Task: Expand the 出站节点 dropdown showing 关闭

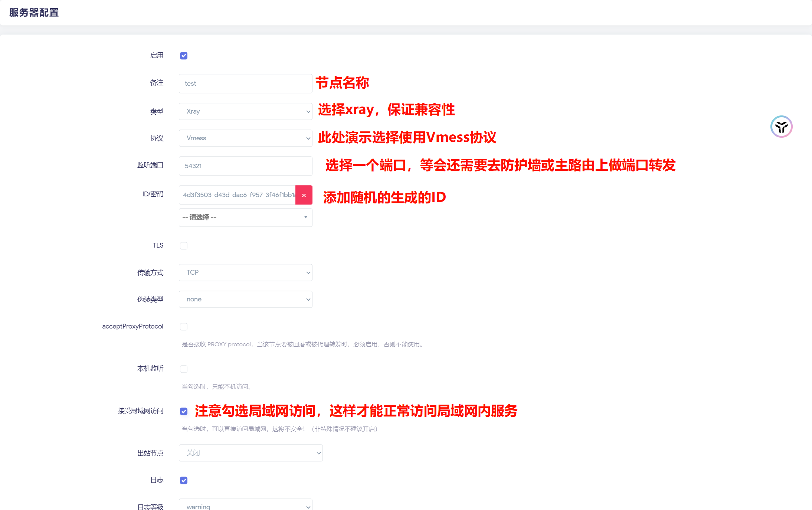Action: pos(251,453)
